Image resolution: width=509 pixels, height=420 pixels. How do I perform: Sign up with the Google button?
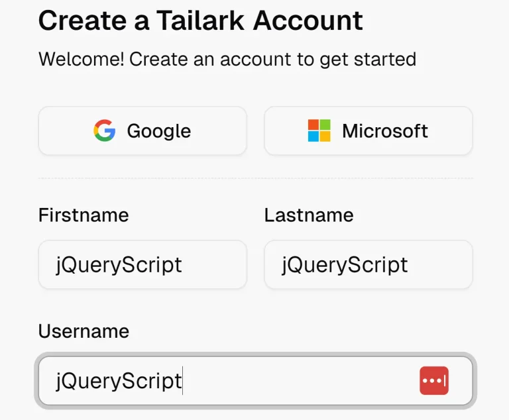coord(142,131)
